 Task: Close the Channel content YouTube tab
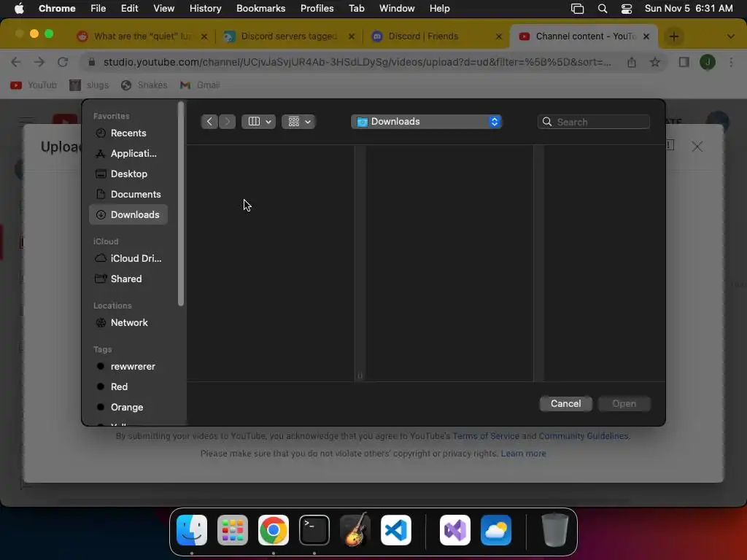click(x=646, y=36)
